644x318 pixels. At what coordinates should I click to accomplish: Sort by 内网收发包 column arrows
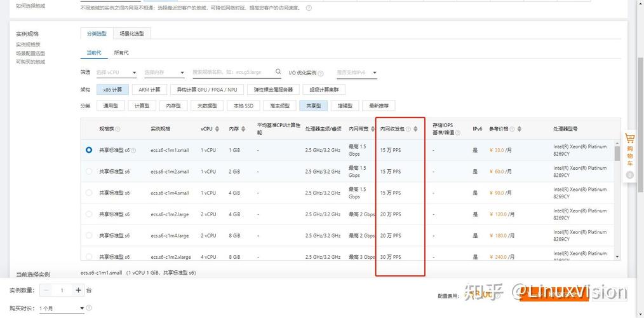coord(415,128)
